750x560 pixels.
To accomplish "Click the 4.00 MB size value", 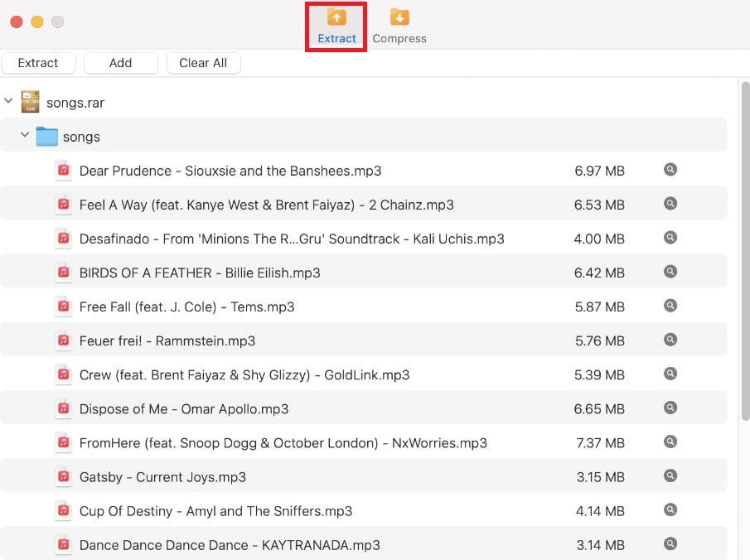I will coord(599,239).
